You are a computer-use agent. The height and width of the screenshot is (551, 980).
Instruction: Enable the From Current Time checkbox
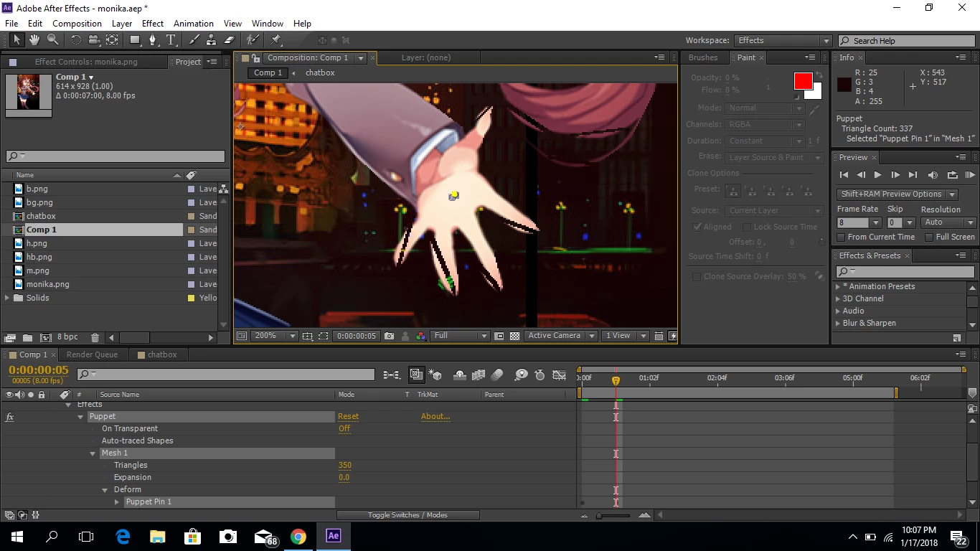[x=842, y=237]
